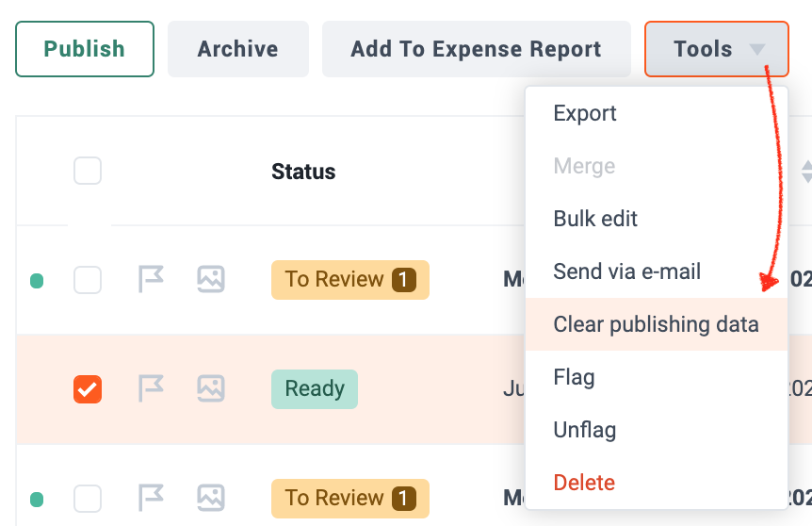Screen dimensions: 812x526
Task: Open the Tools dropdown
Action: (717, 49)
